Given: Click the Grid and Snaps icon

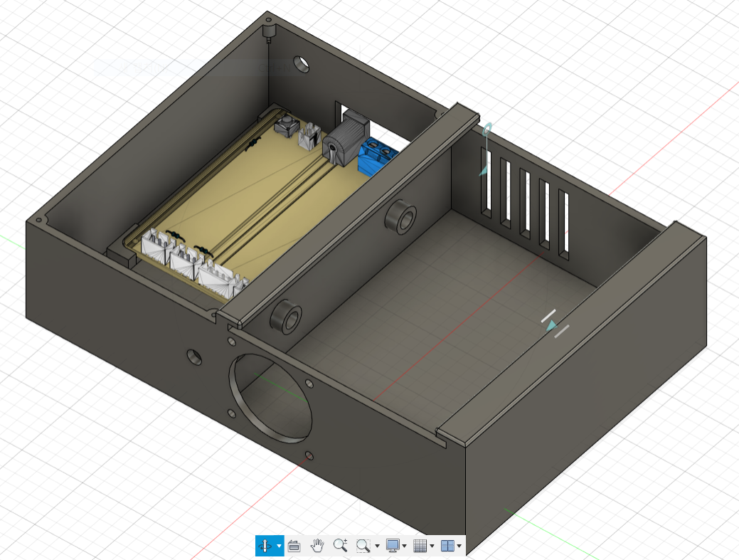Looking at the screenshot, I should (x=420, y=546).
